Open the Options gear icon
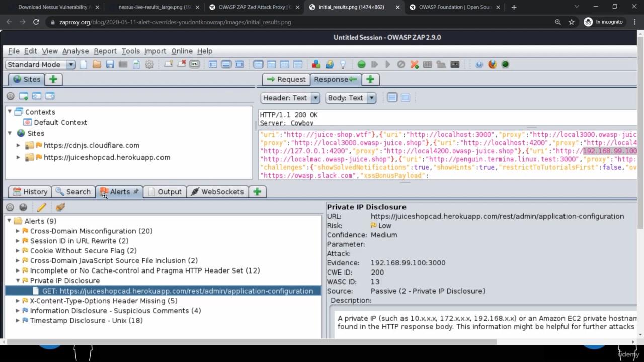The width and height of the screenshot is (644, 362). (x=149, y=64)
